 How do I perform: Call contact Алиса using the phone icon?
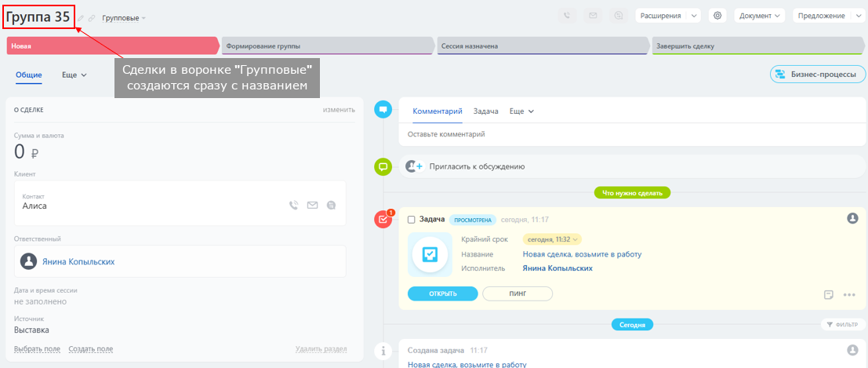click(294, 206)
